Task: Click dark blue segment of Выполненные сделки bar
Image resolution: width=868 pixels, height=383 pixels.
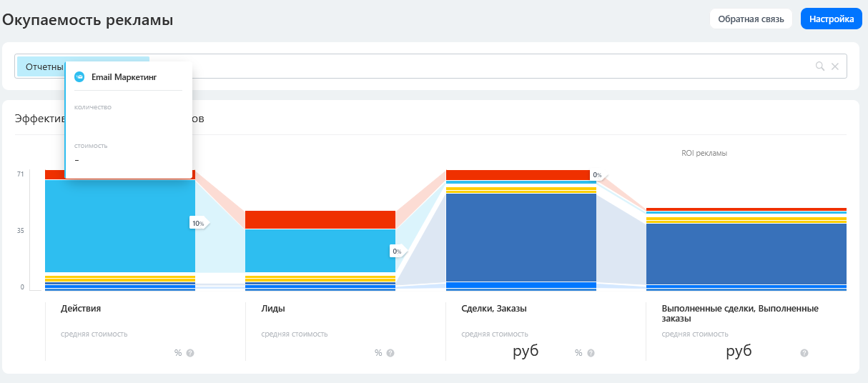Action: 746,254
